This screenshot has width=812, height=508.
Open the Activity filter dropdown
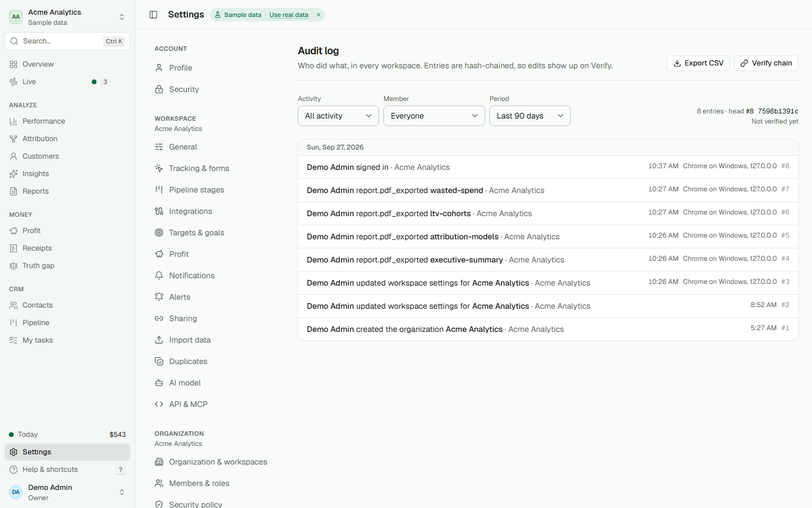(338, 116)
